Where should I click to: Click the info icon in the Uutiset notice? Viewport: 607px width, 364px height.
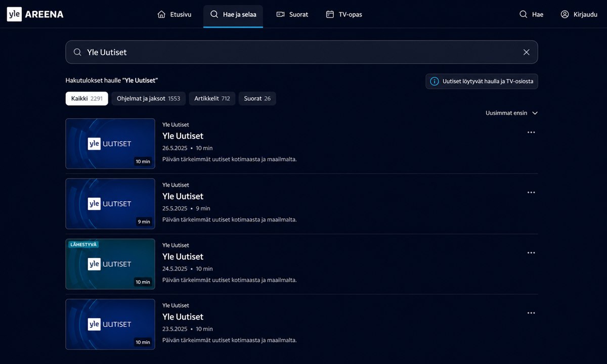(434, 81)
